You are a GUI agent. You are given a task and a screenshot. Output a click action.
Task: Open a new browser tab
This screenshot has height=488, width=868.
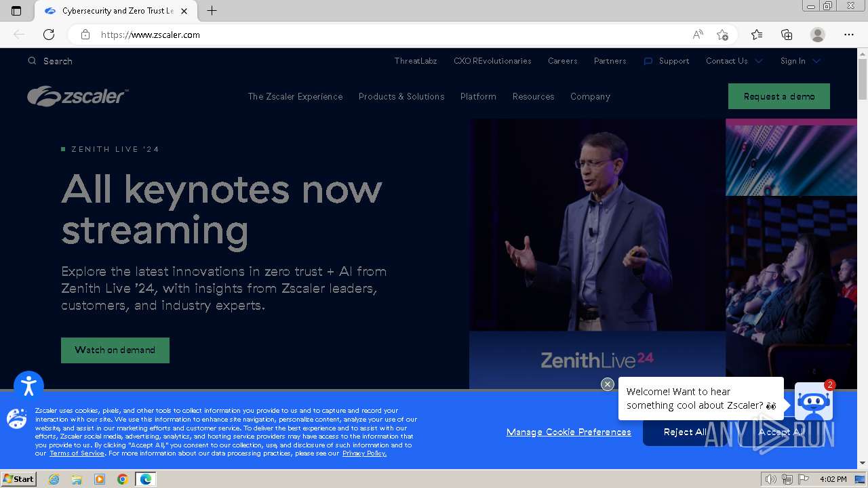pyautogui.click(x=212, y=11)
